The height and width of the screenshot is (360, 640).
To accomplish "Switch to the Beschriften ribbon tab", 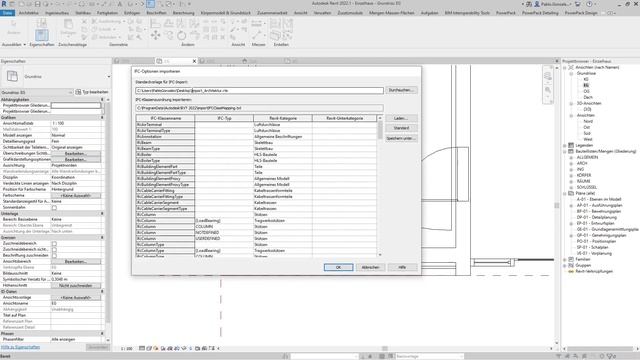I will click(x=156, y=13).
